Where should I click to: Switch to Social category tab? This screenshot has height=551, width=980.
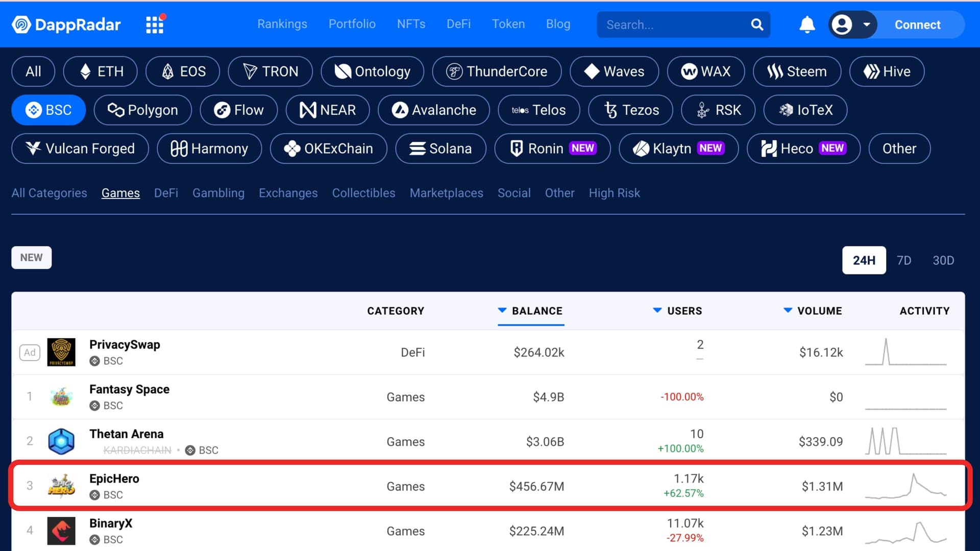[x=514, y=193]
